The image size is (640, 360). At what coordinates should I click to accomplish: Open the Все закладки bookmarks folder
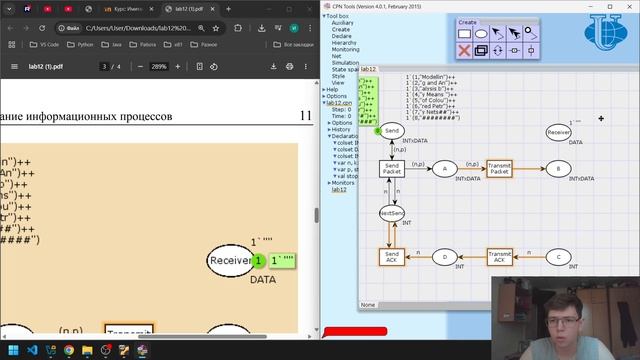click(293, 44)
